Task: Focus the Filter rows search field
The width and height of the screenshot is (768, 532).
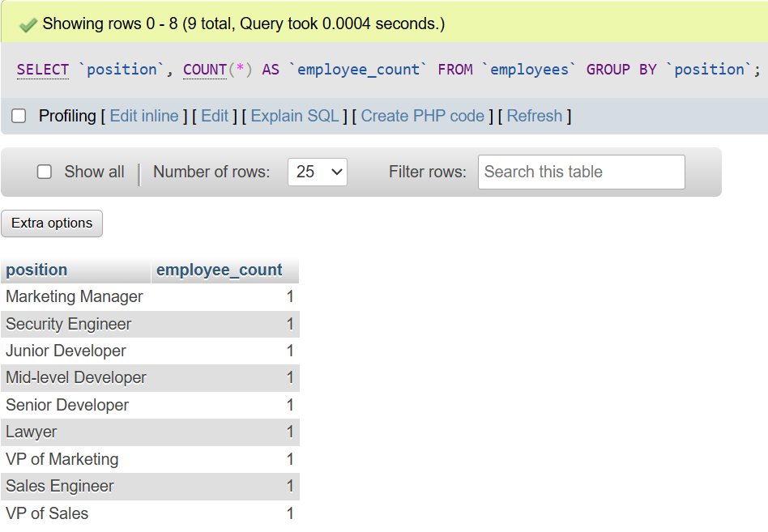Action: click(x=581, y=172)
